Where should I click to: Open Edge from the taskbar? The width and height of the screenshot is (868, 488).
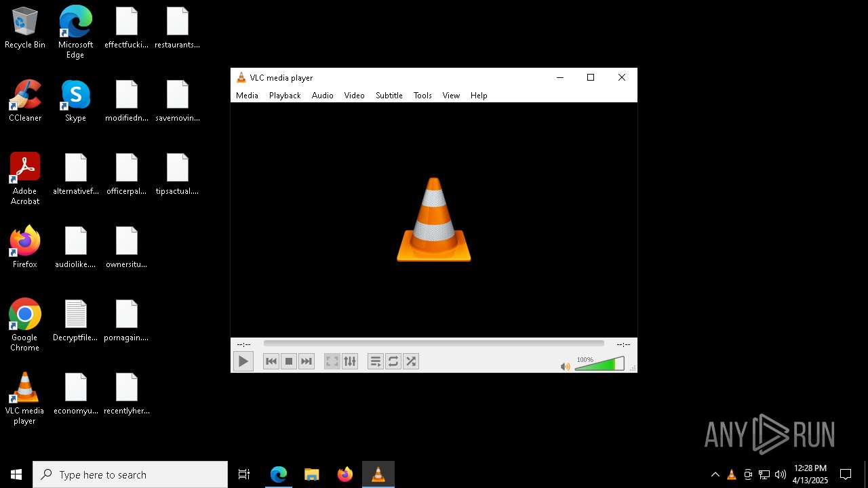coord(279,474)
